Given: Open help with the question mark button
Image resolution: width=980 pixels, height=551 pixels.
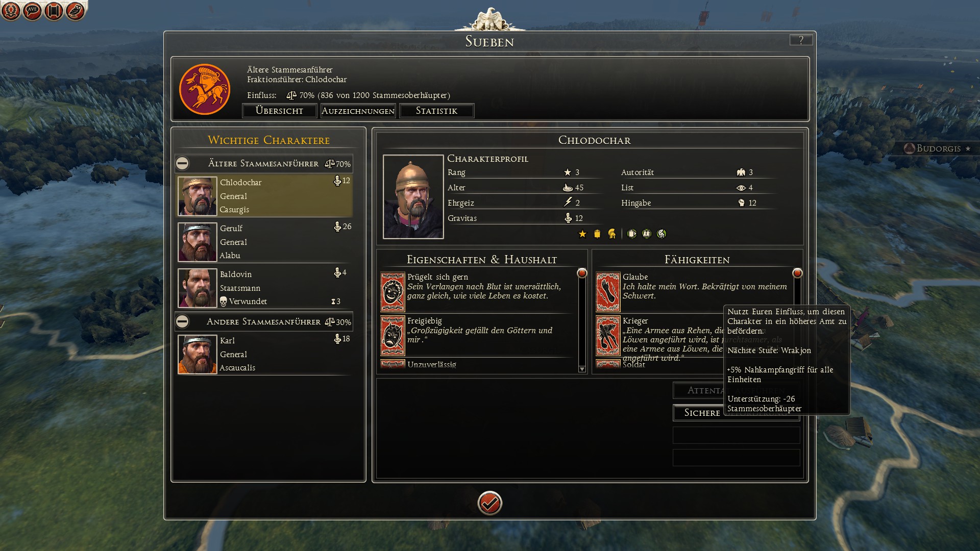Looking at the screenshot, I should tap(801, 40).
